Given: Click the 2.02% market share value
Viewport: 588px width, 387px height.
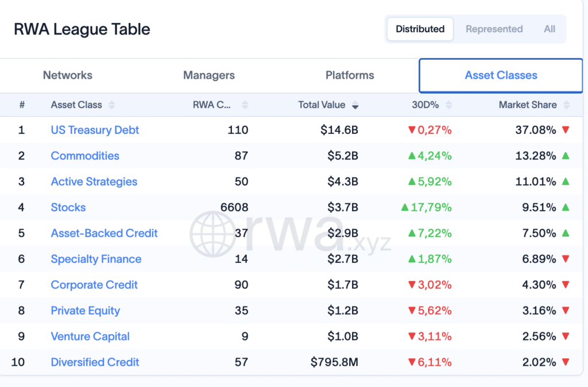Looking at the screenshot, I should [x=539, y=362].
